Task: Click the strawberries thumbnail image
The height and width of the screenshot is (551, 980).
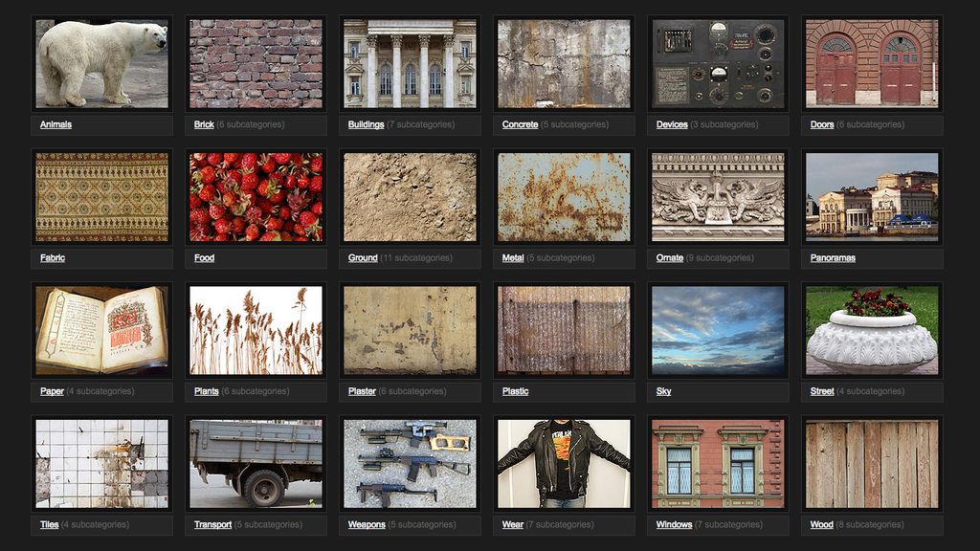Action: click(255, 196)
